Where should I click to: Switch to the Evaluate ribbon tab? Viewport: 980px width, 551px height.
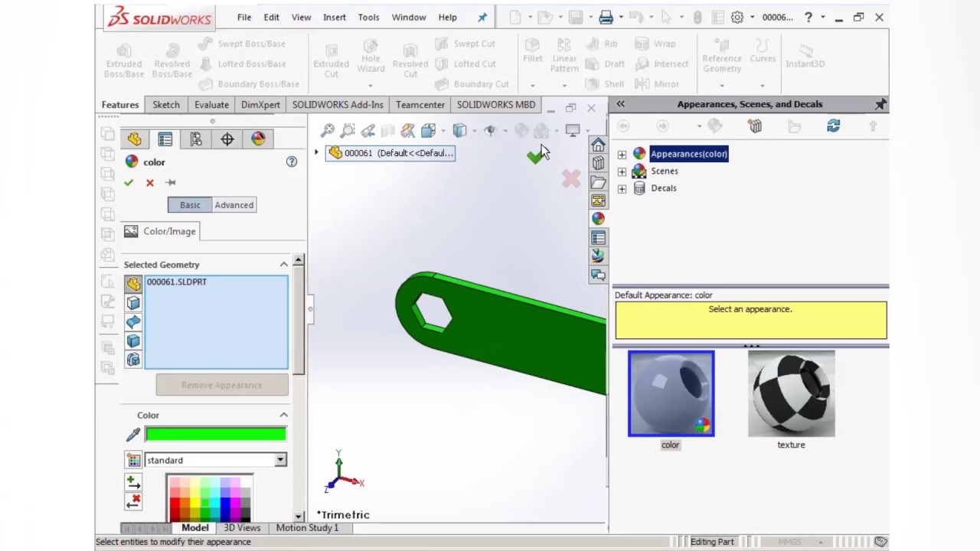211,104
